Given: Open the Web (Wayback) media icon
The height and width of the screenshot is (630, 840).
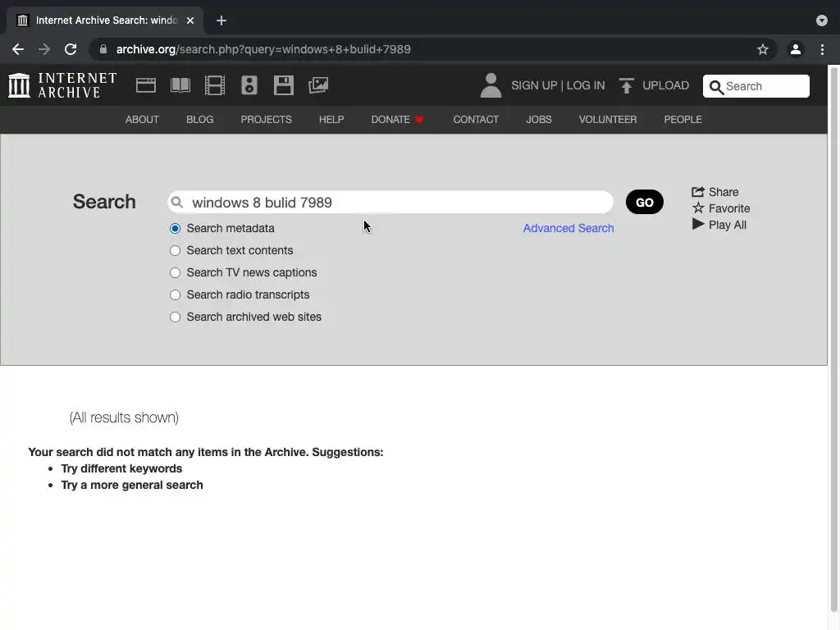Looking at the screenshot, I should pos(146,85).
